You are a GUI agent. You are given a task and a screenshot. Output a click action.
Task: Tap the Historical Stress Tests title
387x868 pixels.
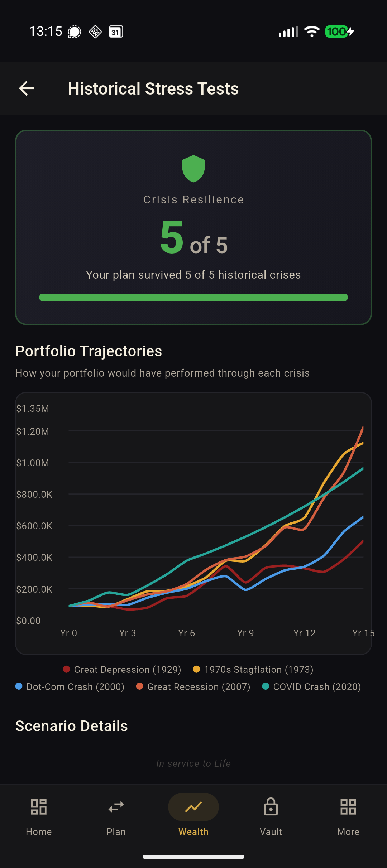153,88
